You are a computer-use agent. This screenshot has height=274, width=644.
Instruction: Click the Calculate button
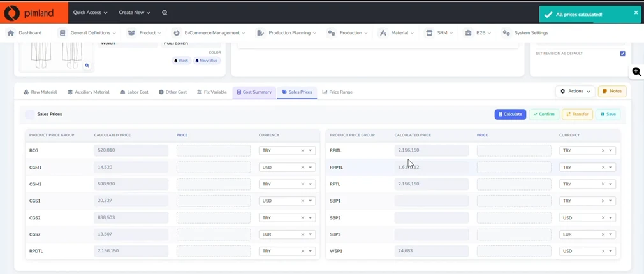click(510, 115)
